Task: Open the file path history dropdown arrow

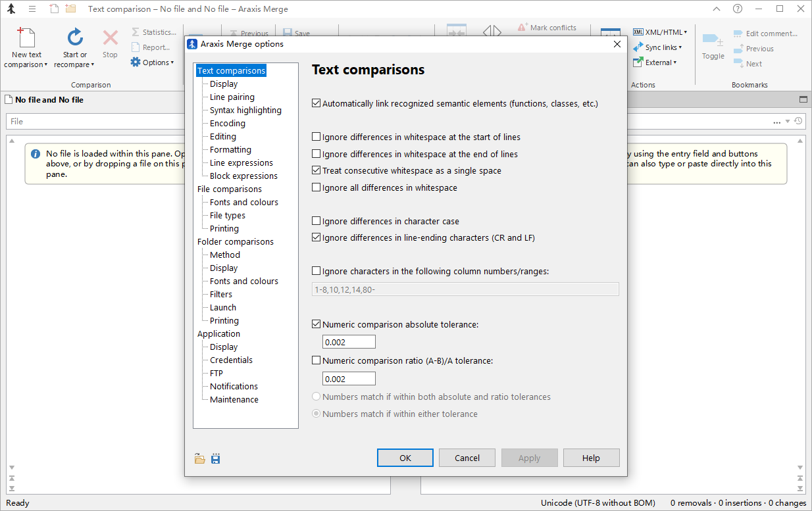Action: [x=788, y=122]
